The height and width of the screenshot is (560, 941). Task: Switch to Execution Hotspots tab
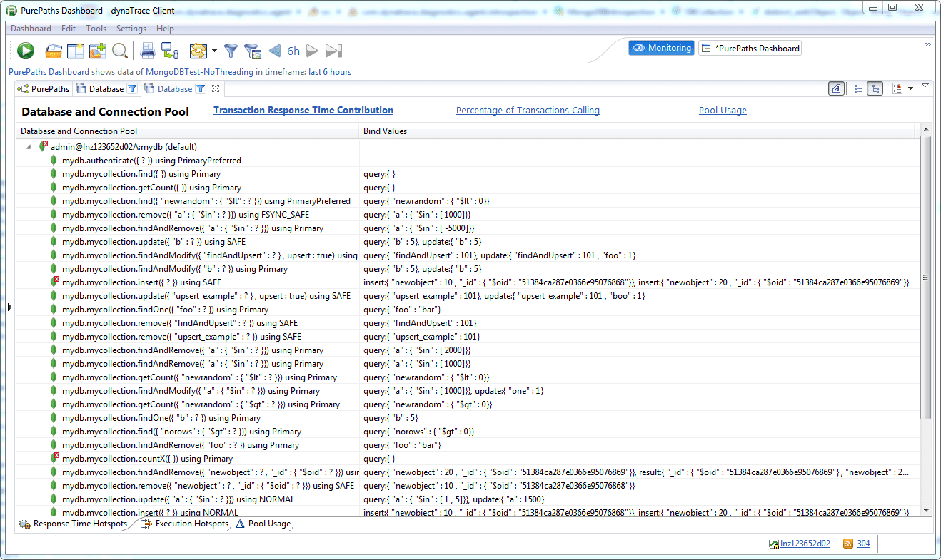(186, 524)
